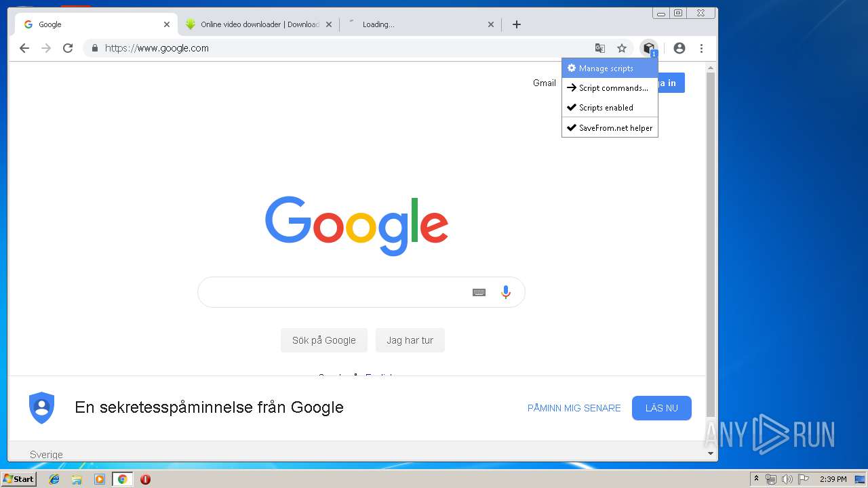Open a new tab
The image size is (868, 488).
(517, 24)
